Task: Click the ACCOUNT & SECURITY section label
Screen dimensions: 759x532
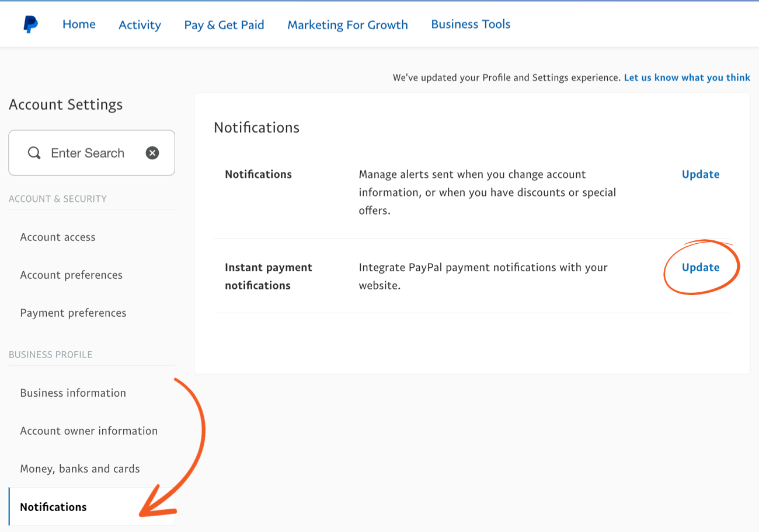Action: (58, 198)
